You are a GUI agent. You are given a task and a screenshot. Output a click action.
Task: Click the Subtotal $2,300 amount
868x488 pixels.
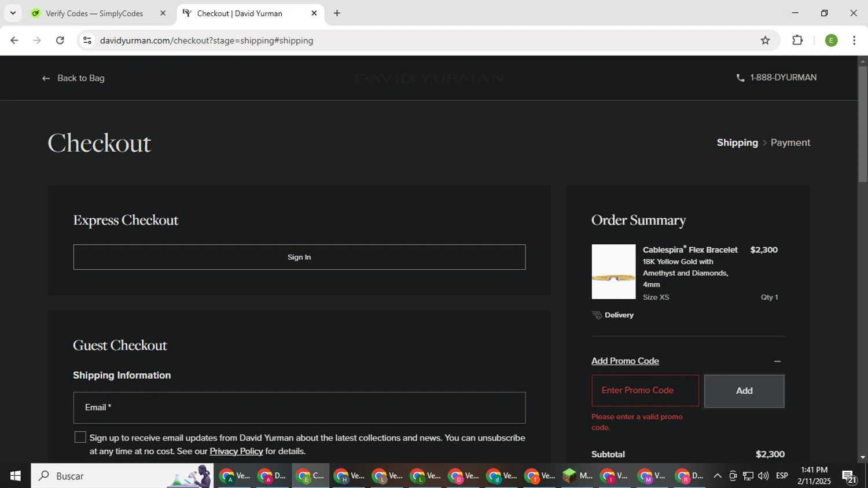click(770, 454)
